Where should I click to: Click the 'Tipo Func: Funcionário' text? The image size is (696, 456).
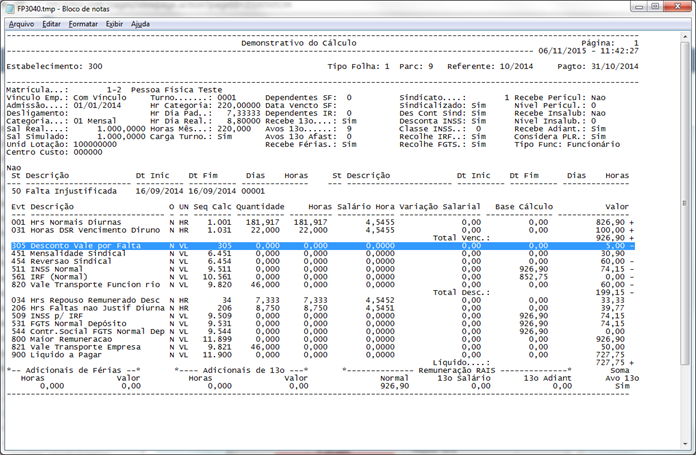(x=567, y=144)
